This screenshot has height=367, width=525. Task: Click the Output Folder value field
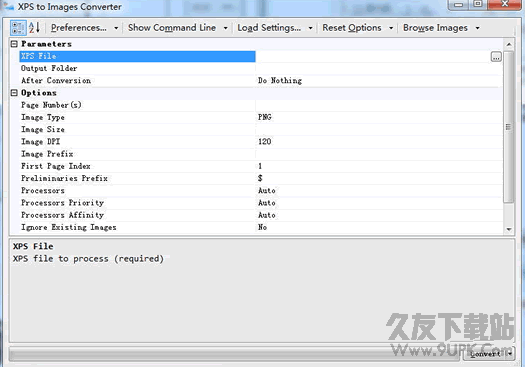(x=379, y=69)
